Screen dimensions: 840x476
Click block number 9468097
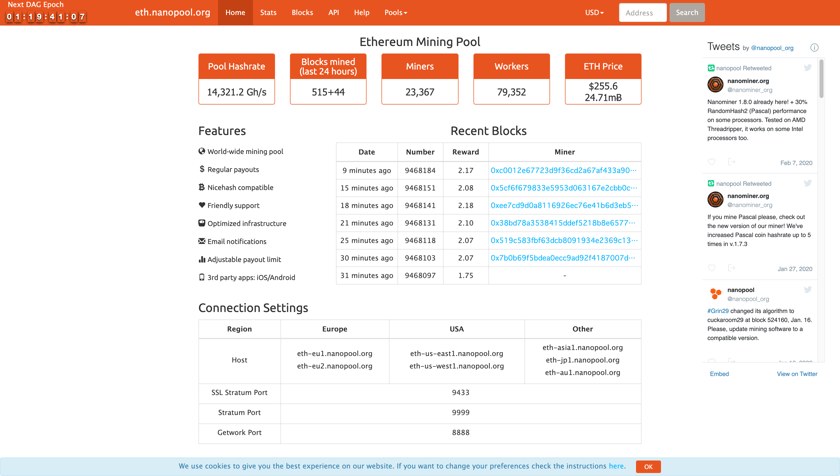coord(420,275)
